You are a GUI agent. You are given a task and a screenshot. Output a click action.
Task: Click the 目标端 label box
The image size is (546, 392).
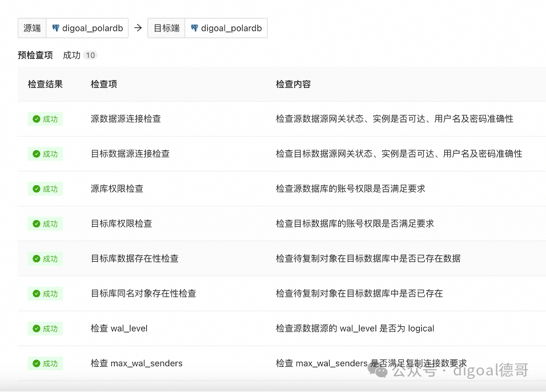tap(166, 28)
